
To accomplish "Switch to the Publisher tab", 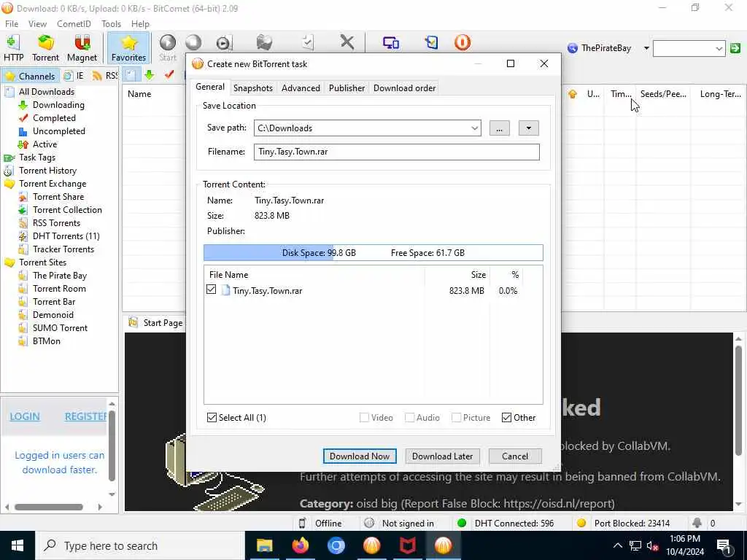I will click(347, 88).
